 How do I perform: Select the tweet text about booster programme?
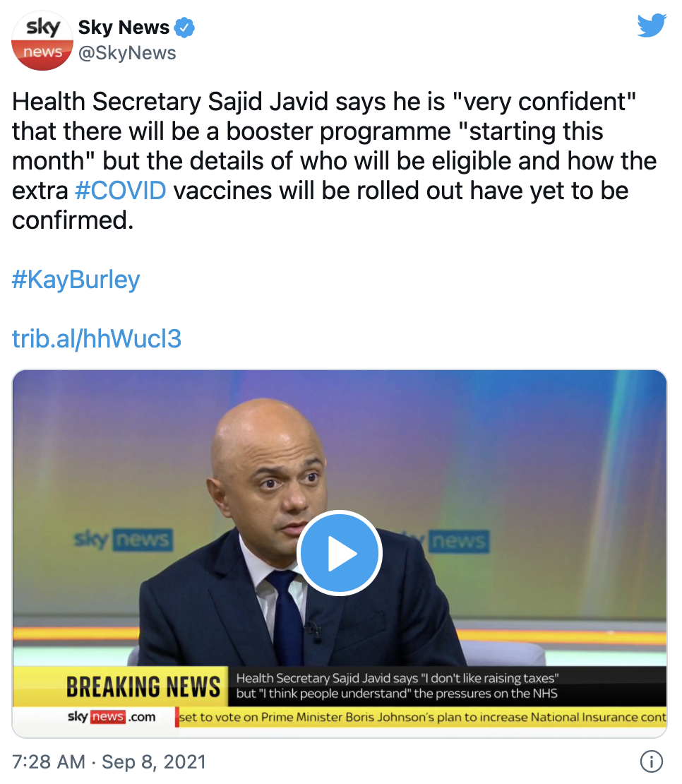[x=334, y=160]
